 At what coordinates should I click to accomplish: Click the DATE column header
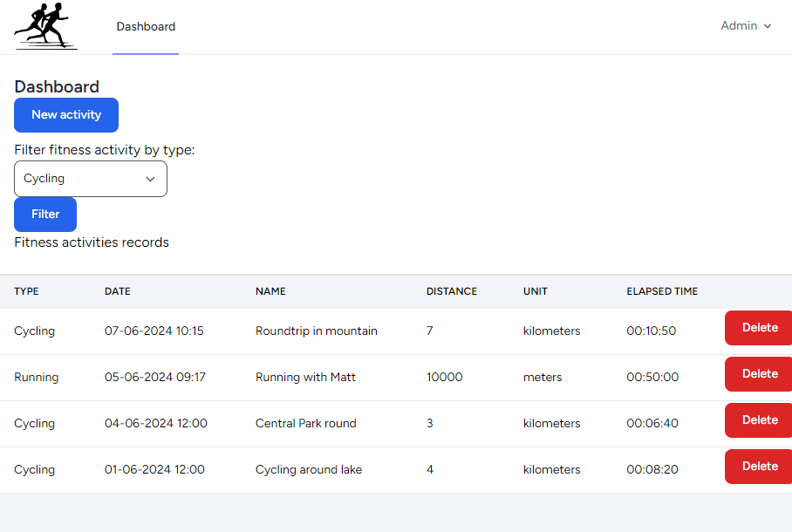[x=118, y=291]
